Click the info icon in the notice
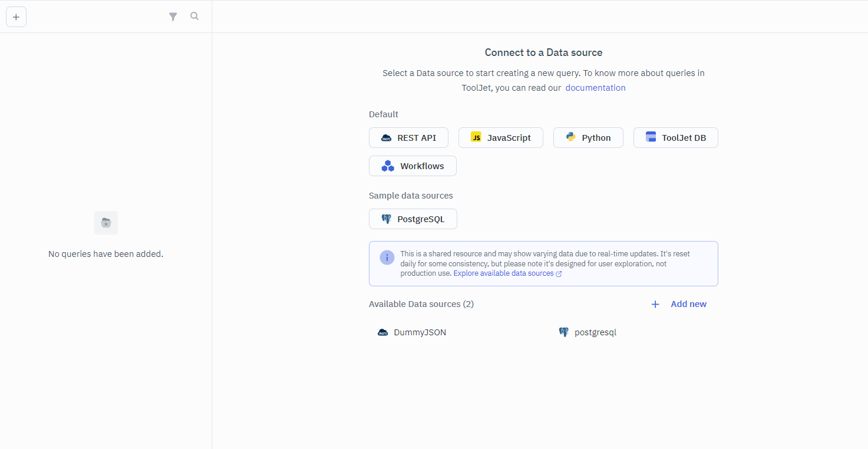 tap(387, 257)
